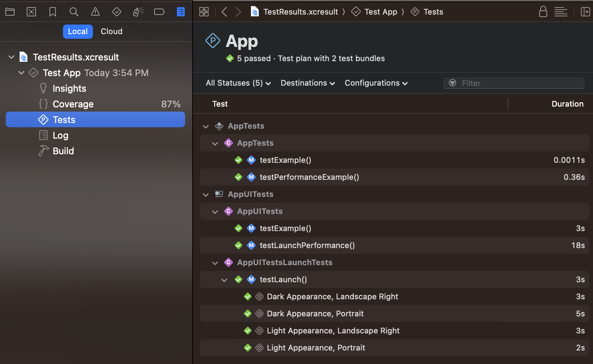Viewport: 593px width, 364px height.
Task: Open the Destinations dropdown
Action: (308, 83)
